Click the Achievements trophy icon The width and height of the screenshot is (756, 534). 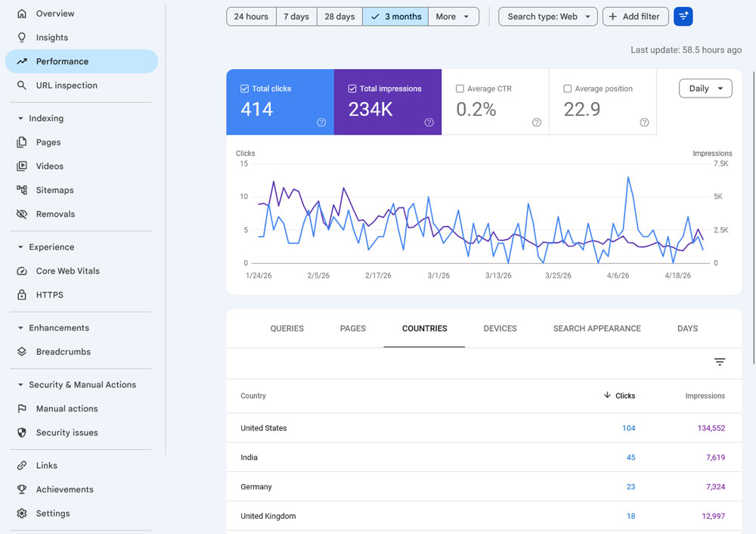coord(22,489)
